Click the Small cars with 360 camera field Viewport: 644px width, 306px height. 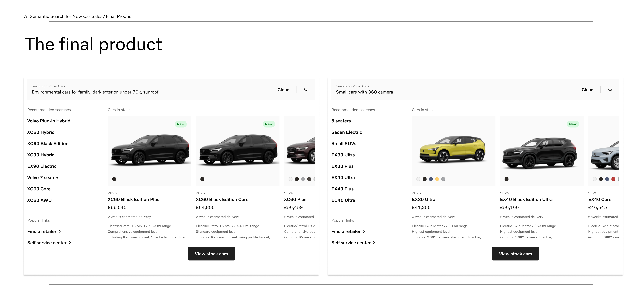click(x=475, y=89)
